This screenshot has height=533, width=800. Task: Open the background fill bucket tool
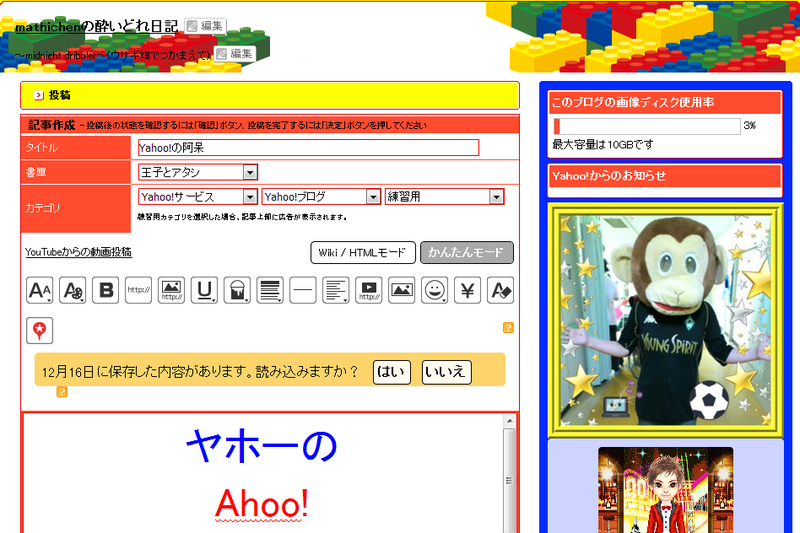point(237,290)
